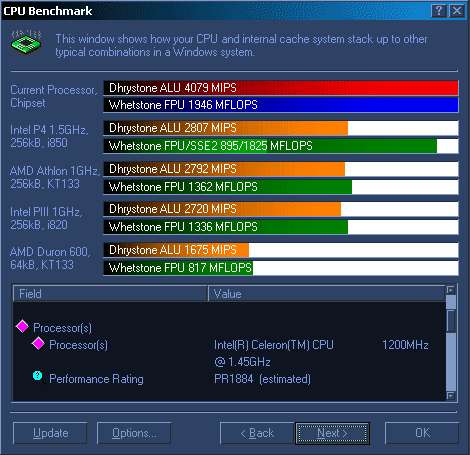Viewport: 470px width, 455px height.
Task: Click the Value column header
Action: click(x=326, y=293)
